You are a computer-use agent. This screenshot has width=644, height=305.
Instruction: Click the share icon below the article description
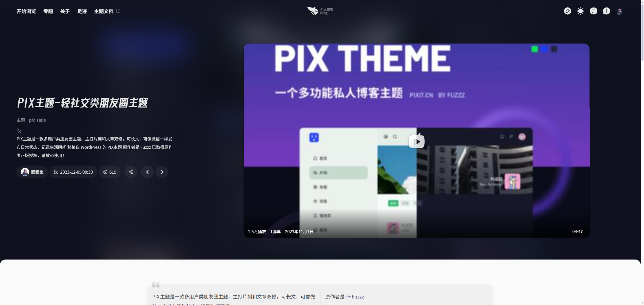click(x=131, y=172)
